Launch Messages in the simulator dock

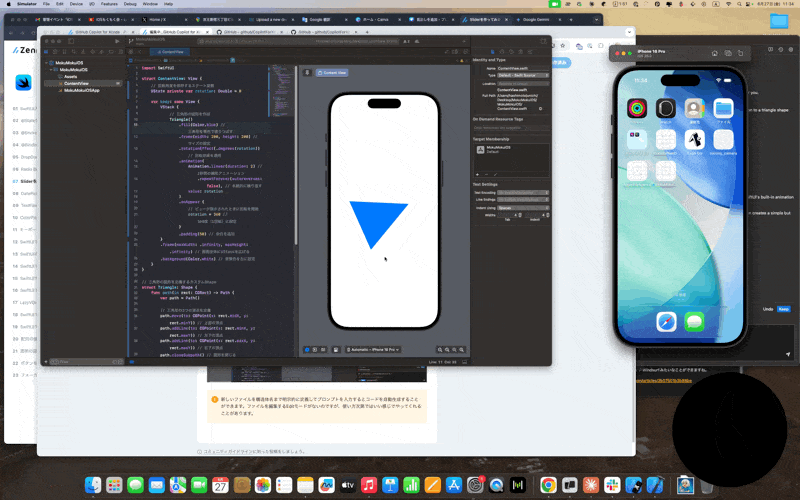pos(694,322)
